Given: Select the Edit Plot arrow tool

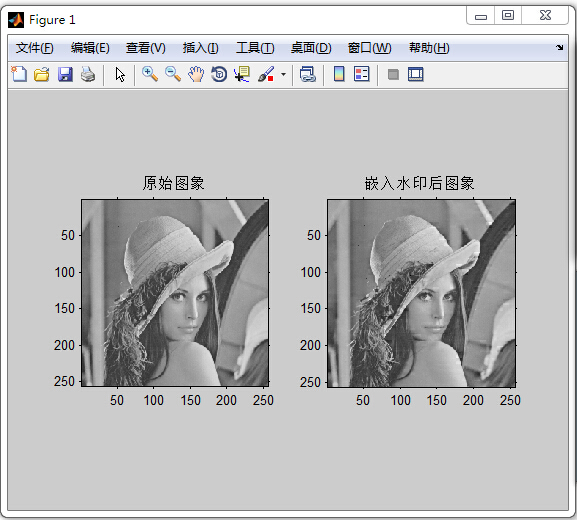Looking at the screenshot, I should (120, 74).
